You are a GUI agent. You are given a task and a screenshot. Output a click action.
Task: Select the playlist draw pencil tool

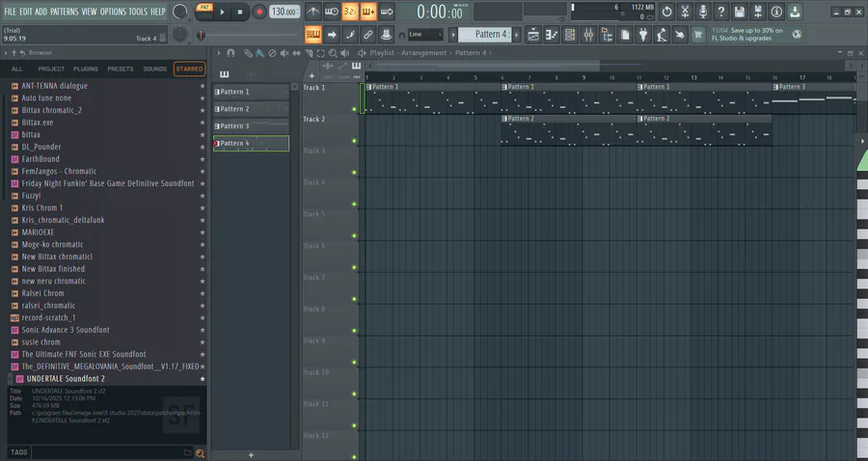pyautogui.click(x=248, y=53)
